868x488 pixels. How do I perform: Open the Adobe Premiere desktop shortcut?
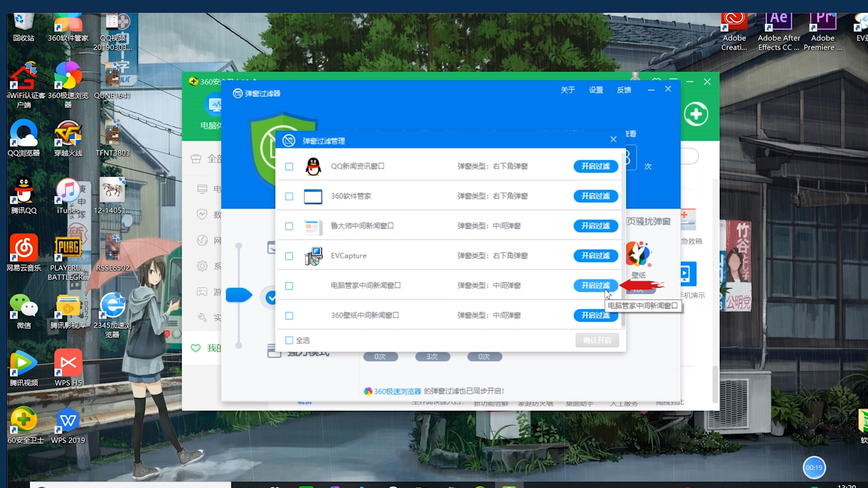[823, 32]
